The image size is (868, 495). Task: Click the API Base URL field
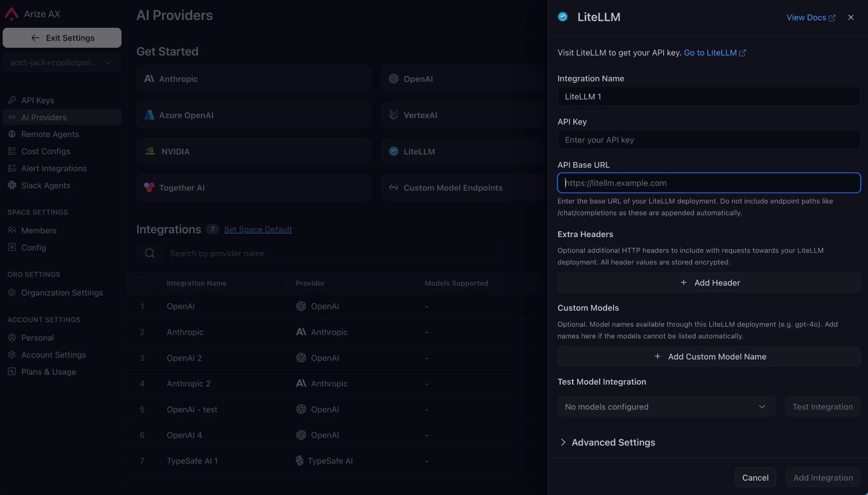pos(709,183)
